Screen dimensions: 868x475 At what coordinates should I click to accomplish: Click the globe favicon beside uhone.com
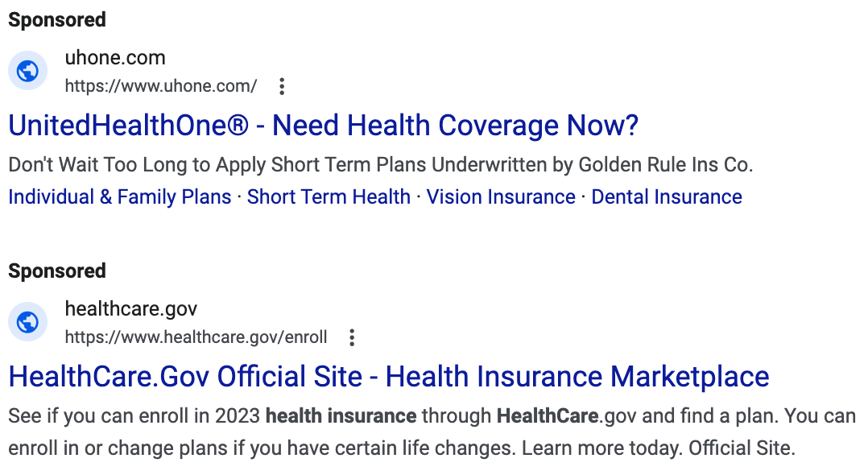pyautogui.click(x=27, y=72)
